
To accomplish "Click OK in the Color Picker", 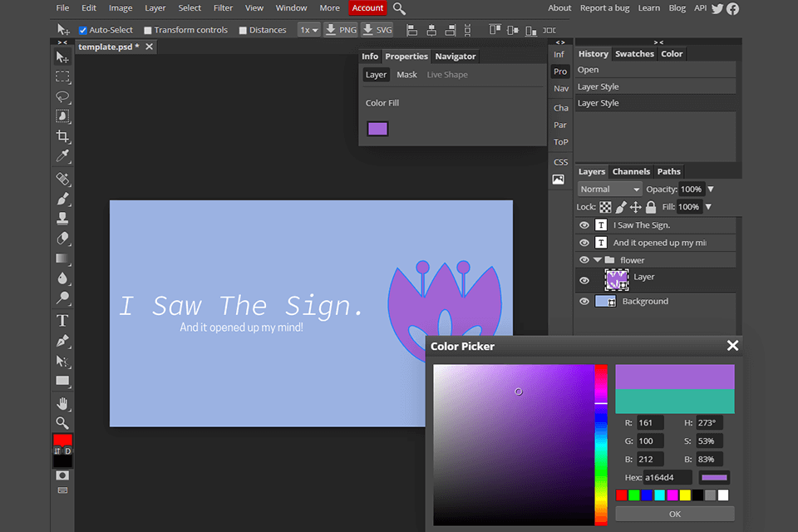I will tap(675, 515).
